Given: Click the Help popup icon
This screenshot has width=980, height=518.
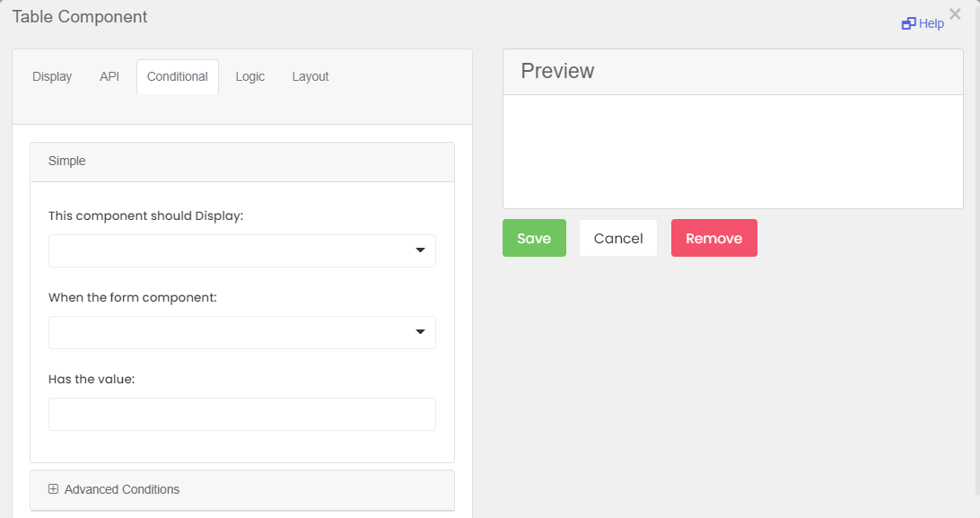Looking at the screenshot, I should [908, 23].
